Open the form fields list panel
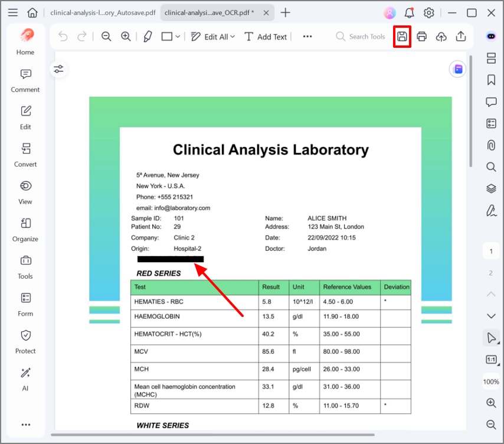The image size is (504, 444). click(x=491, y=123)
